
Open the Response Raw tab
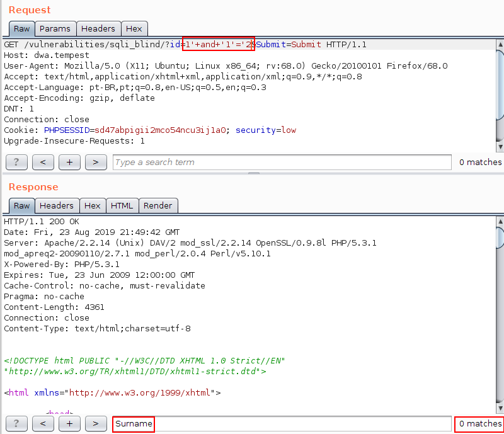pos(21,205)
